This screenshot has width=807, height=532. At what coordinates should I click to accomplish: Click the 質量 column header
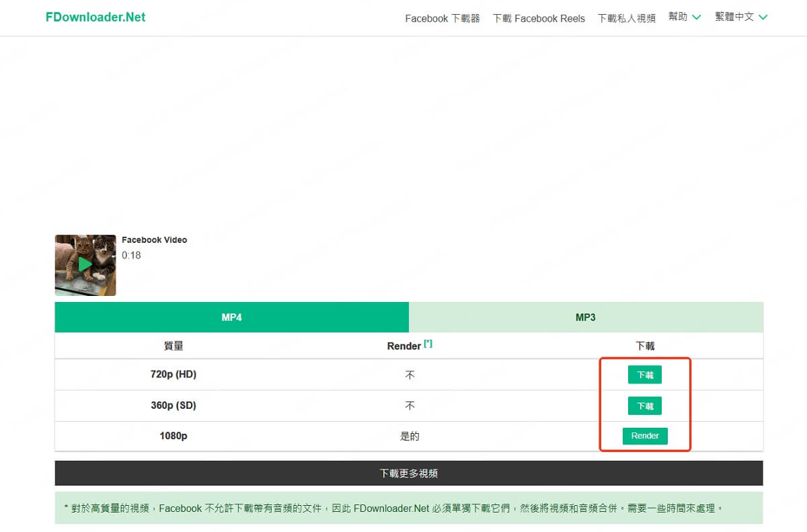(173, 345)
